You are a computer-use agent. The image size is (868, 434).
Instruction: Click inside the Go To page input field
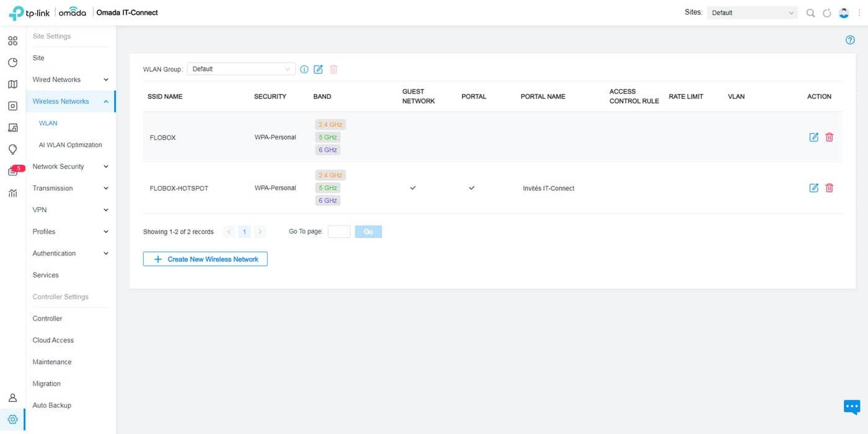339,231
